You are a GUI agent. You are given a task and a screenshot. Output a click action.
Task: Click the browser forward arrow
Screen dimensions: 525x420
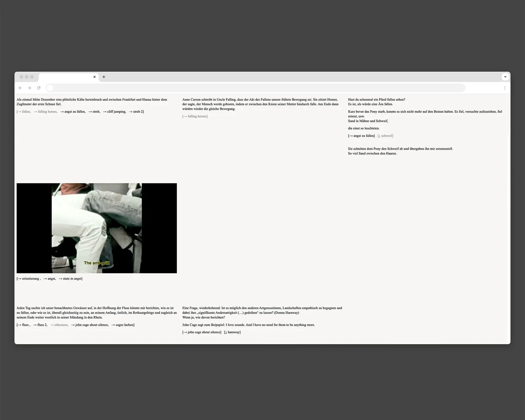click(x=30, y=88)
